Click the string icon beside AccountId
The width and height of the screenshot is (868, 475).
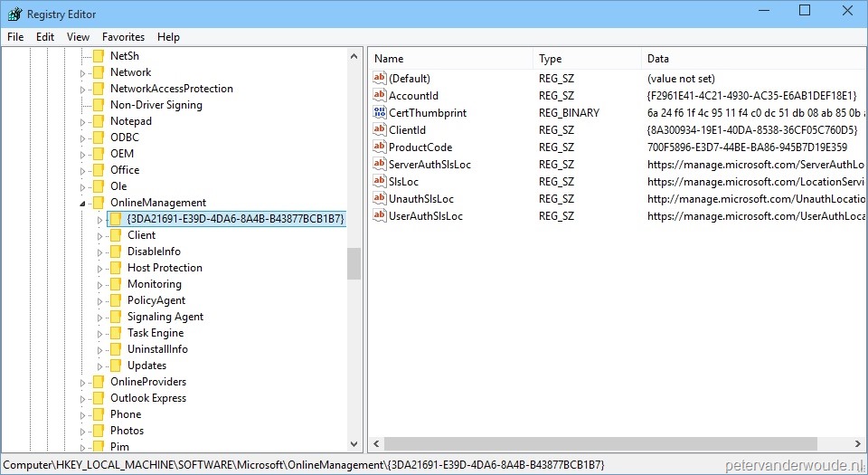click(x=379, y=95)
